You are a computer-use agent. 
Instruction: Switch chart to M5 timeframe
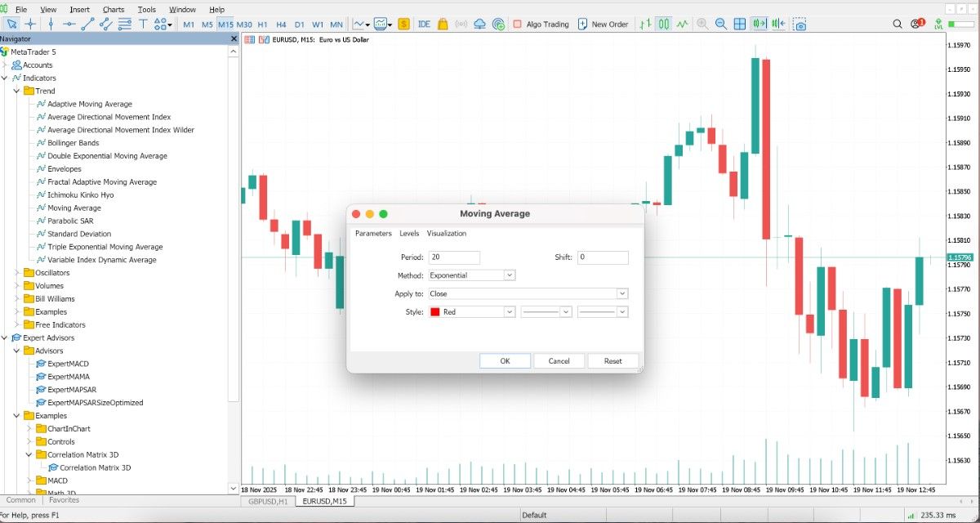tap(207, 25)
